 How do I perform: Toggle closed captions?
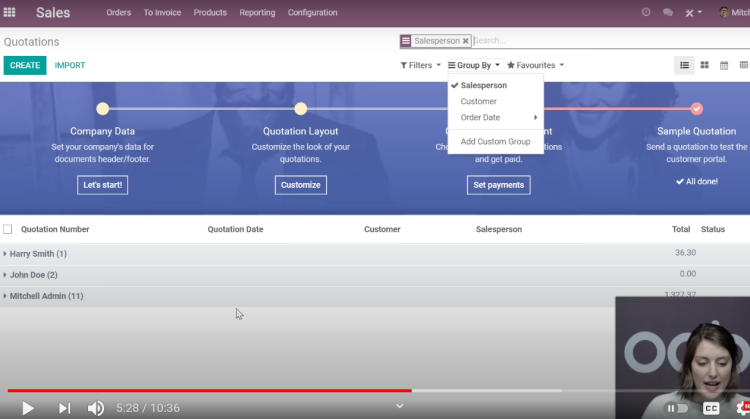pyautogui.click(x=711, y=408)
